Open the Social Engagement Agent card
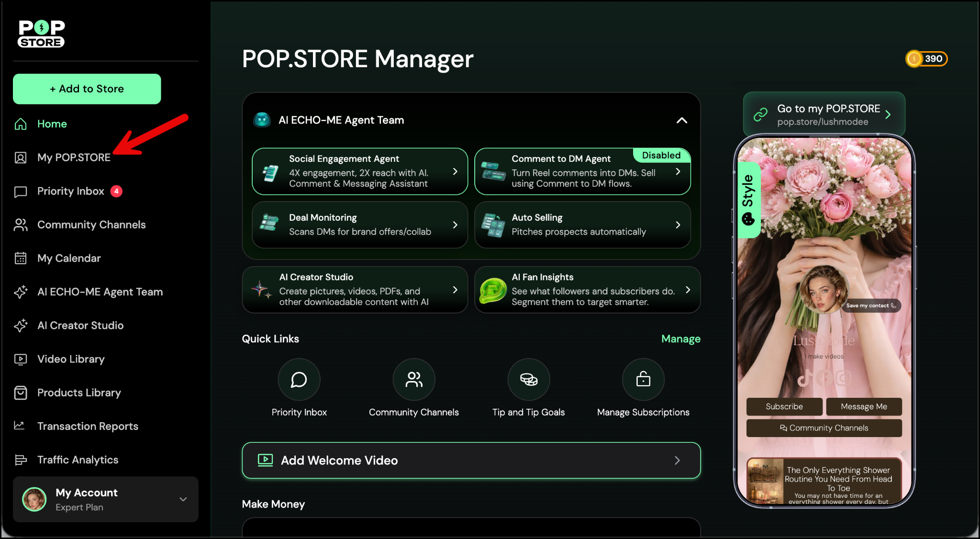980x539 pixels. (360, 171)
